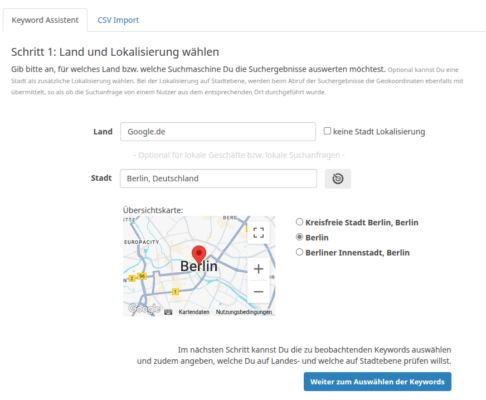Switch to the CSV Import tab
The height and width of the screenshot is (400, 486).
tap(118, 20)
